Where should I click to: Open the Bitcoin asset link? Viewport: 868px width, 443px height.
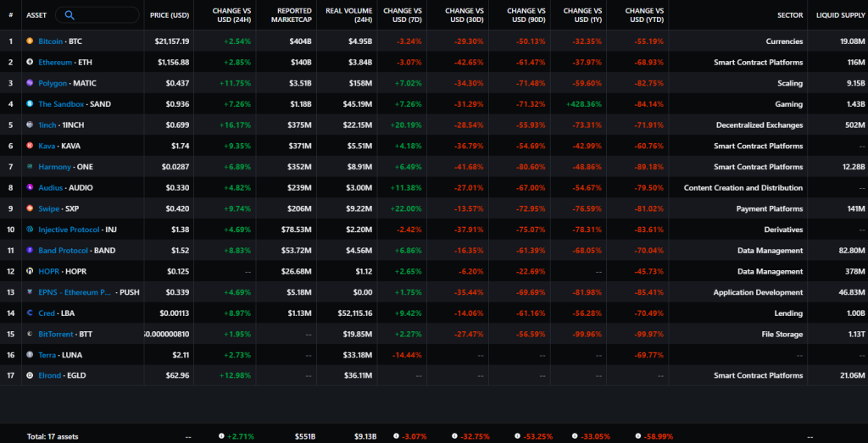click(x=50, y=41)
